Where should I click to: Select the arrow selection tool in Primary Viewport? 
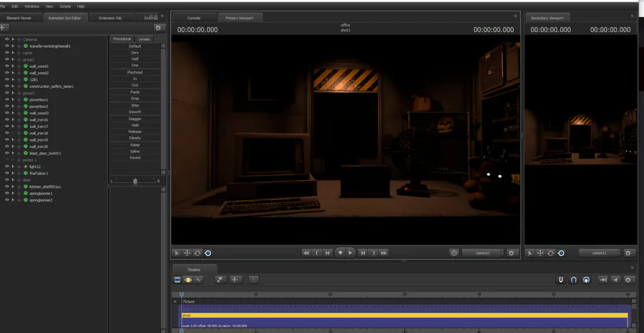[x=177, y=253]
